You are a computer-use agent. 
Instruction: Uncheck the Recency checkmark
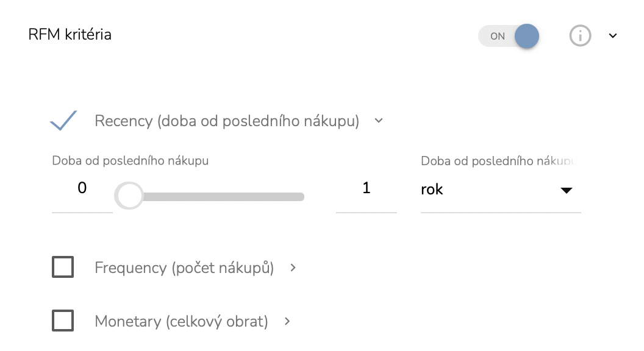(x=63, y=121)
